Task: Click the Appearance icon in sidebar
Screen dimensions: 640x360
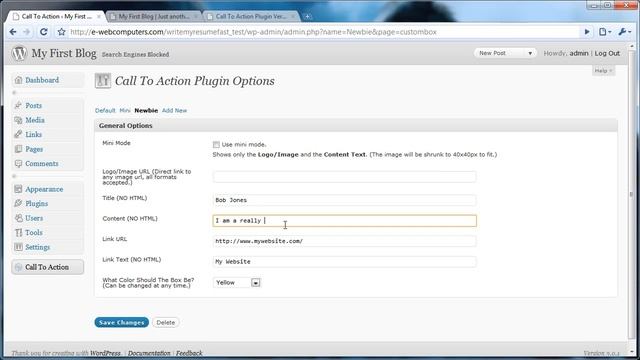Action: point(18,189)
